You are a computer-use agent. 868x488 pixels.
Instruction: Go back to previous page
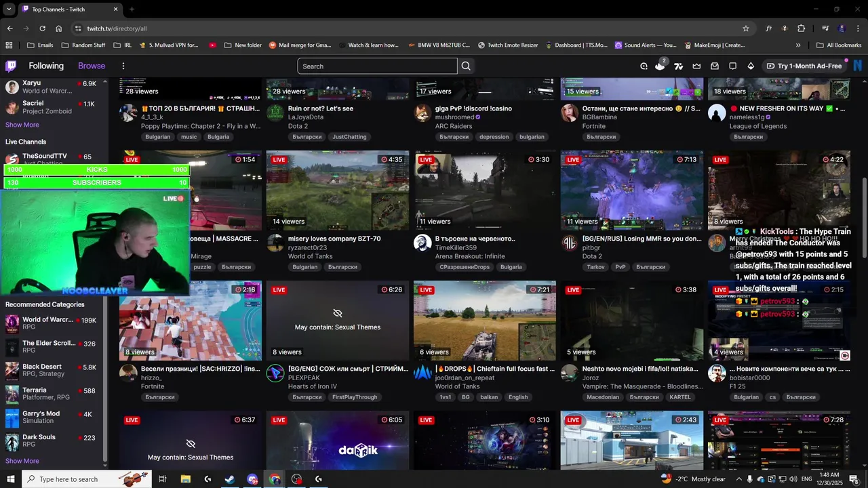[x=9, y=28]
